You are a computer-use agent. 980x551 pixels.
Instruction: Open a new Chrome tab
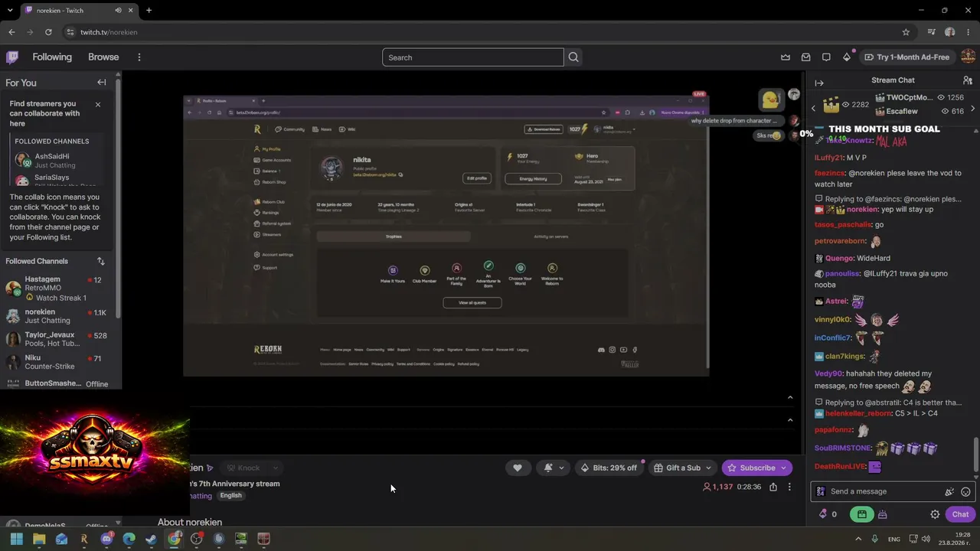click(x=149, y=10)
